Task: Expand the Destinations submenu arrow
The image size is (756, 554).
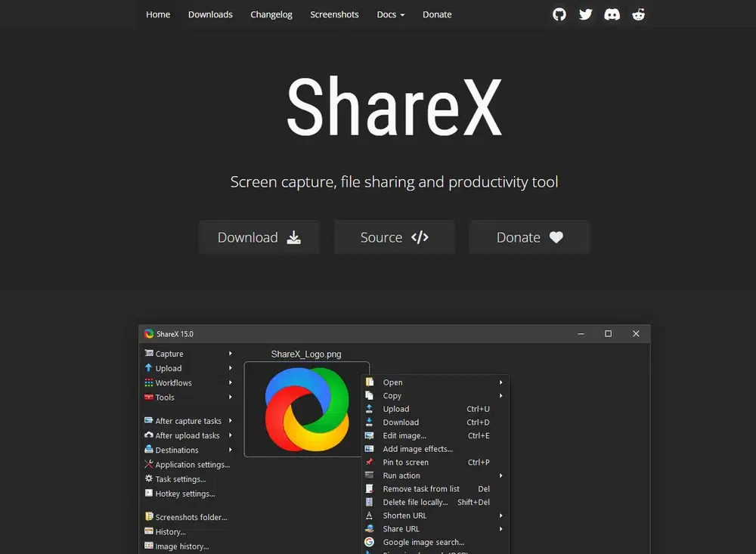Action: tap(231, 450)
